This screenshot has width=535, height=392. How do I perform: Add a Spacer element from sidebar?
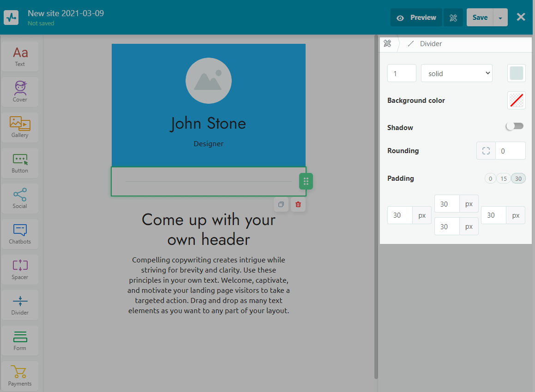(x=20, y=269)
